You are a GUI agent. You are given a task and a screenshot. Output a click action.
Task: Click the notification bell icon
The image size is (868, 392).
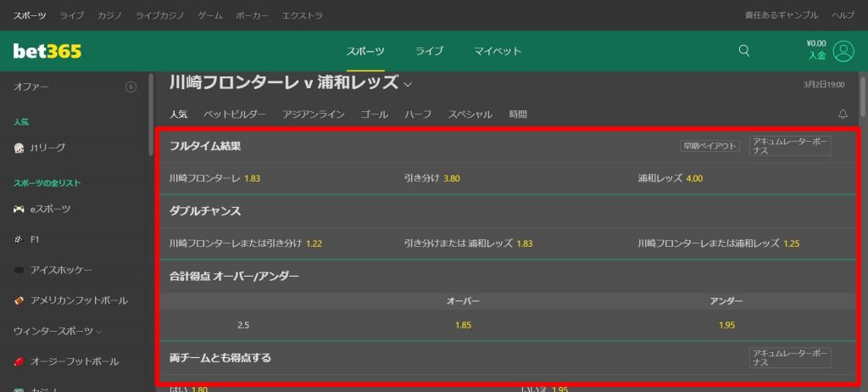point(843,115)
